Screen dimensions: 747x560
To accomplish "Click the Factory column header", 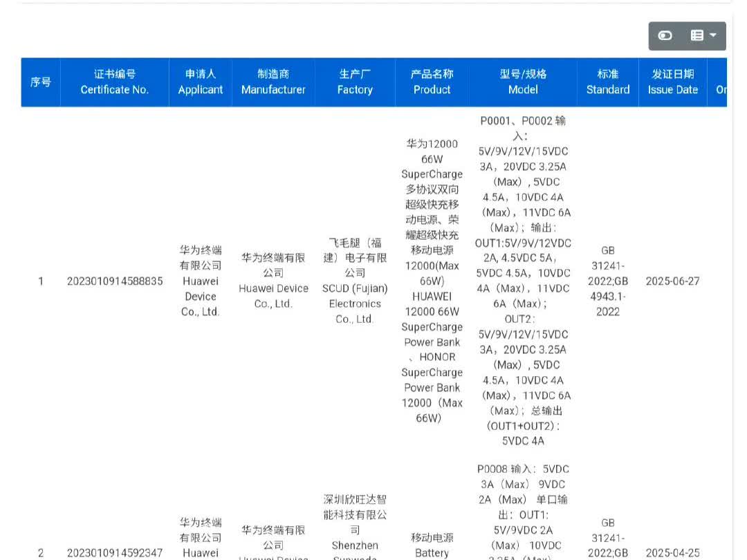I will [355, 82].
